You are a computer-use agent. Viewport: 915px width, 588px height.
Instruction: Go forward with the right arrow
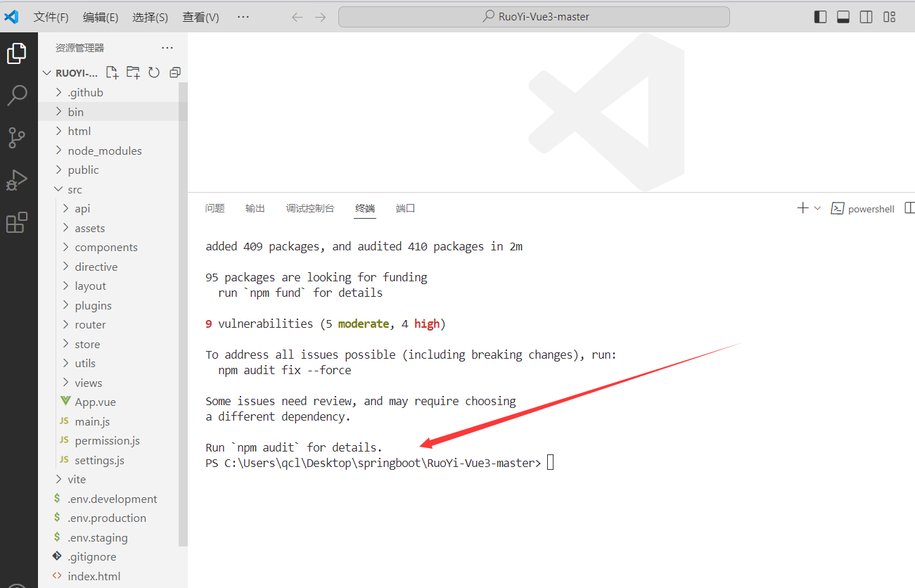point(321,17)
